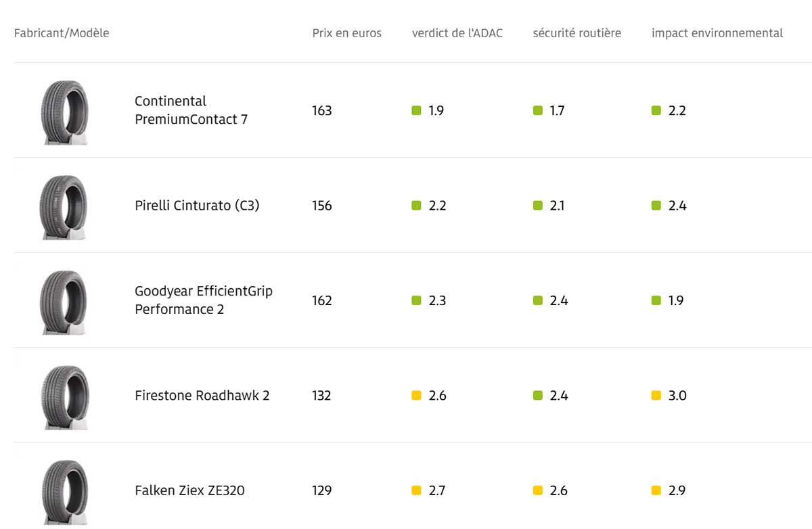Click yellow ADAC verdict square for Firestone
The height and width of the screenshot is (529, 812).
[x=416, y=395]
